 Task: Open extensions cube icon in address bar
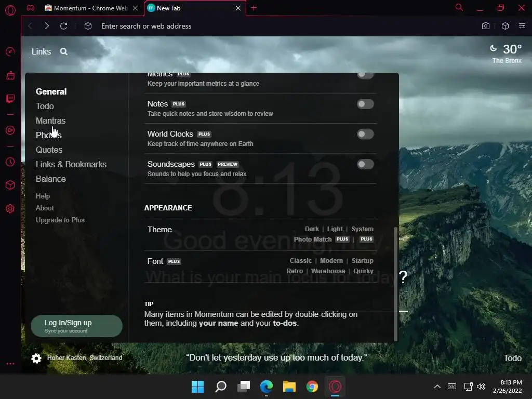pos(505,26)
